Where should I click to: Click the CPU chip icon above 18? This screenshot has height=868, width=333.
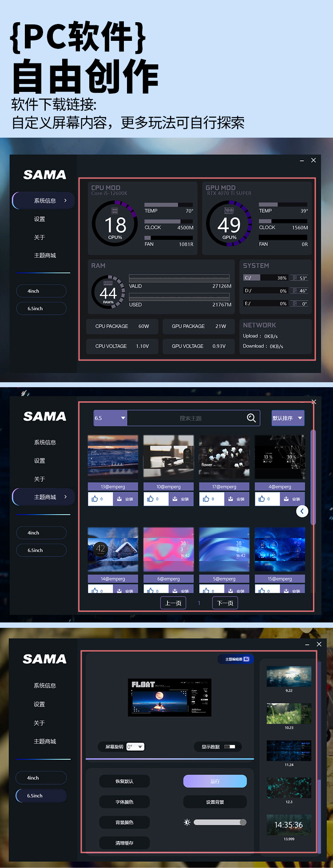115,210
